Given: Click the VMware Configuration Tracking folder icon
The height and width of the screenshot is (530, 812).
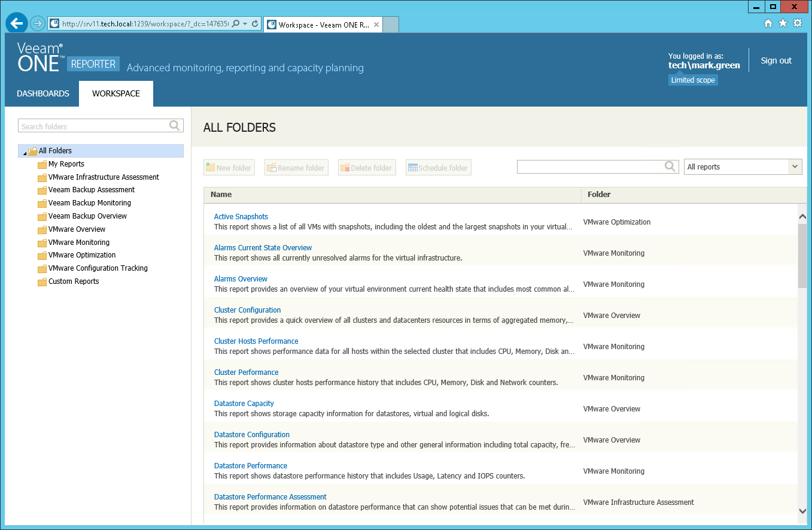Looking at the screenshot, I should tap(42, 269).
